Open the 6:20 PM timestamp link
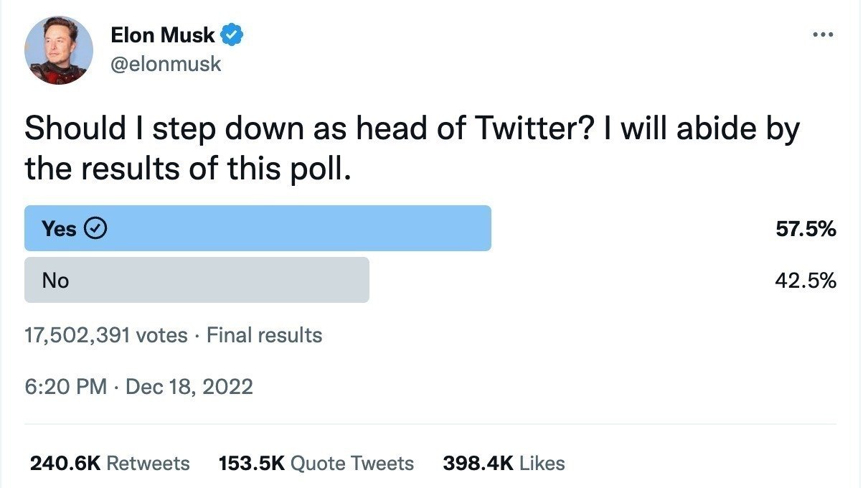This screenshot has height=488, width=868. [66, 388]
